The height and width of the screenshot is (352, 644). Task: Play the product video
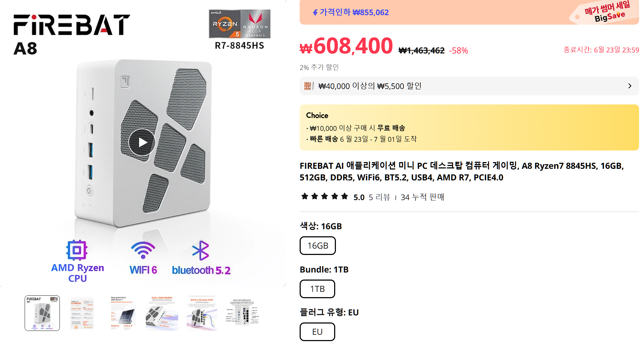142,142
